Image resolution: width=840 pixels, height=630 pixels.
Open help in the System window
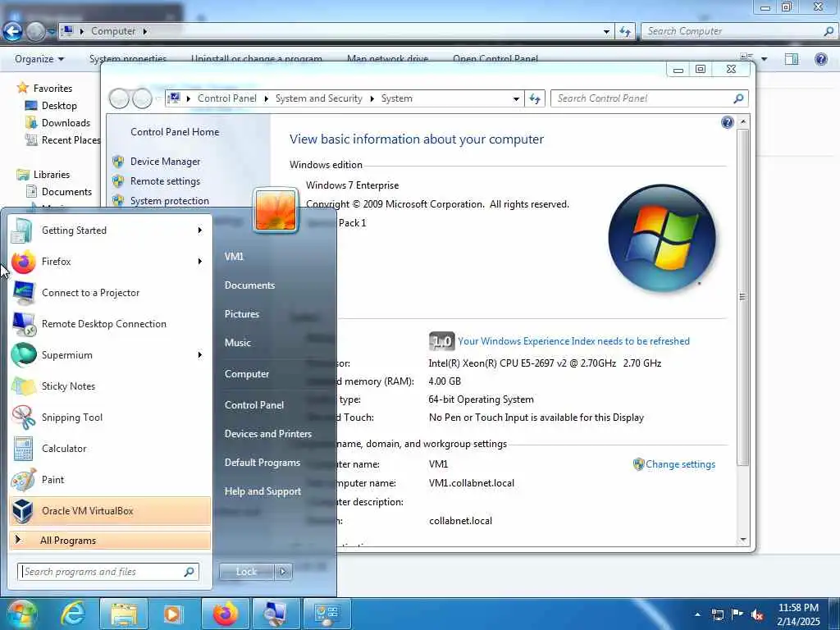(x=727, y=123)
